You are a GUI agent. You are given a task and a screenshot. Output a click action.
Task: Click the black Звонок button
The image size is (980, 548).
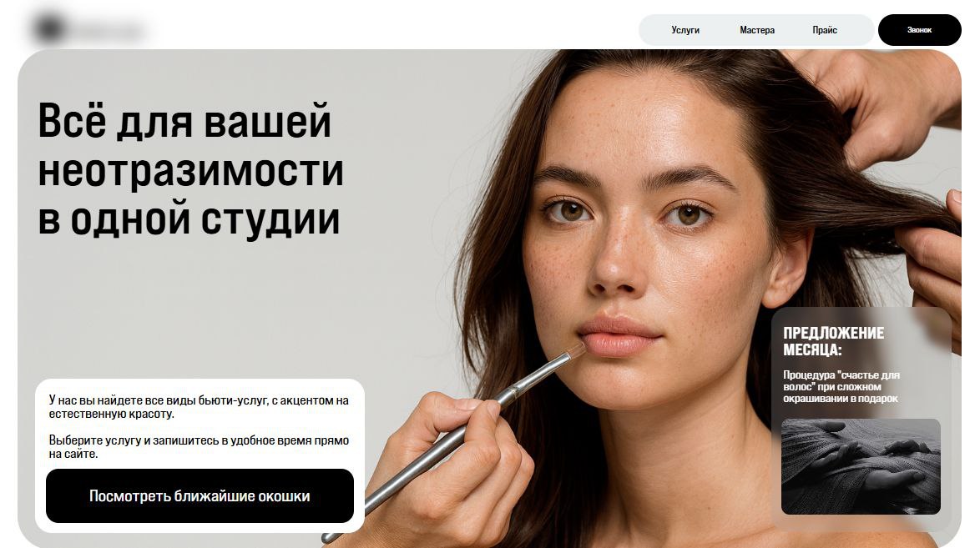click(919, 30)
